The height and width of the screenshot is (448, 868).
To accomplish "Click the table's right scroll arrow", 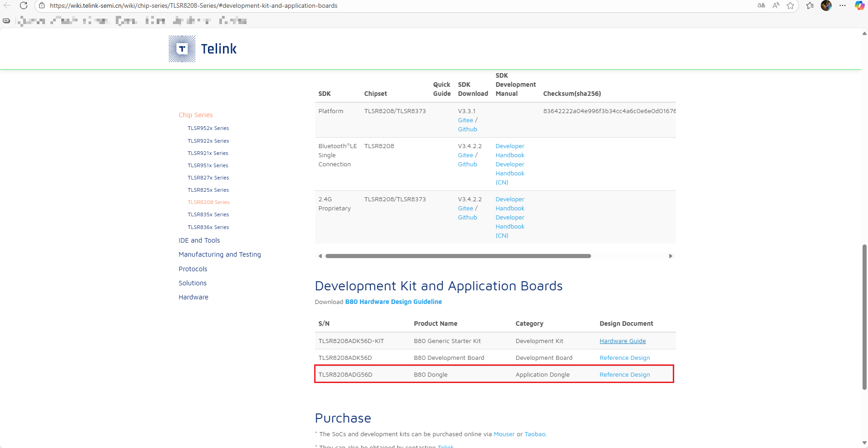I will pos(671,256).
